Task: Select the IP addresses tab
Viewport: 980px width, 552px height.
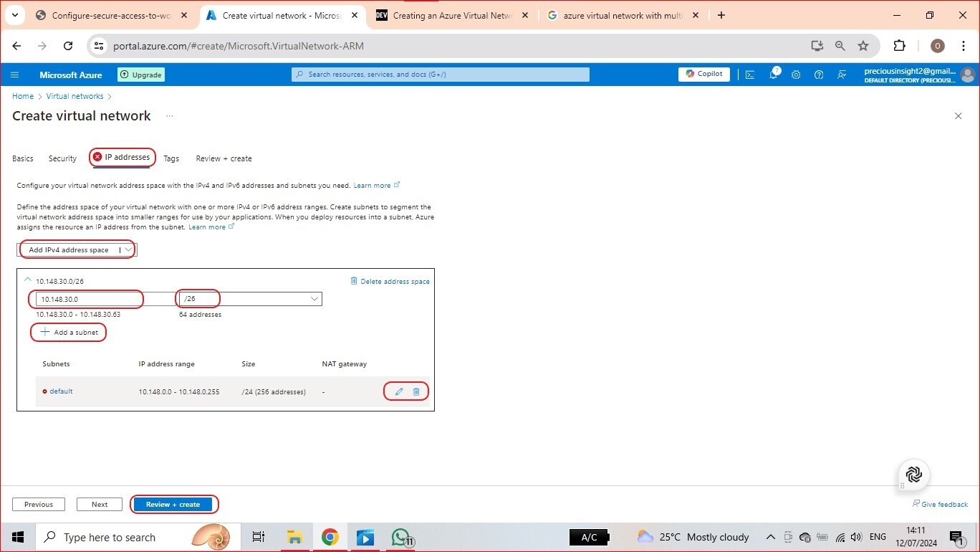Action: point(122,158)
